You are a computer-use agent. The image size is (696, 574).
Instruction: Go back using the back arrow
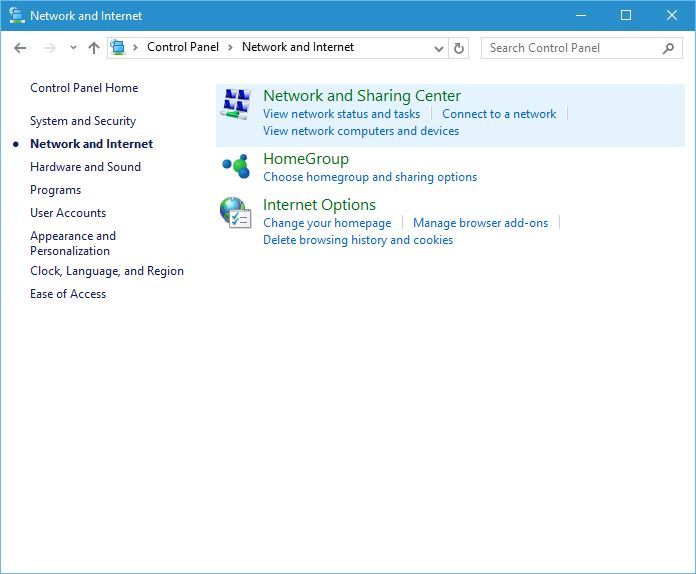pos(20,48)
